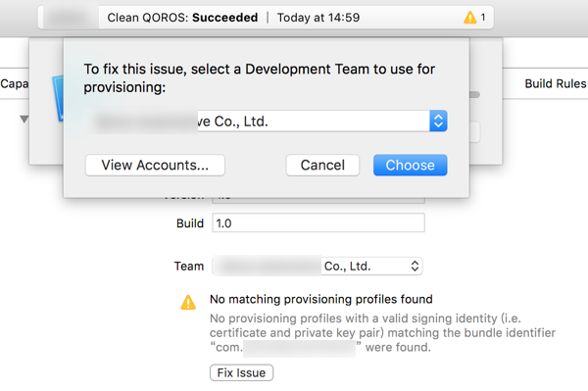Click the Fix Issue button
The height and width of the screenshot is (391, 588).
tap(241, 372)
